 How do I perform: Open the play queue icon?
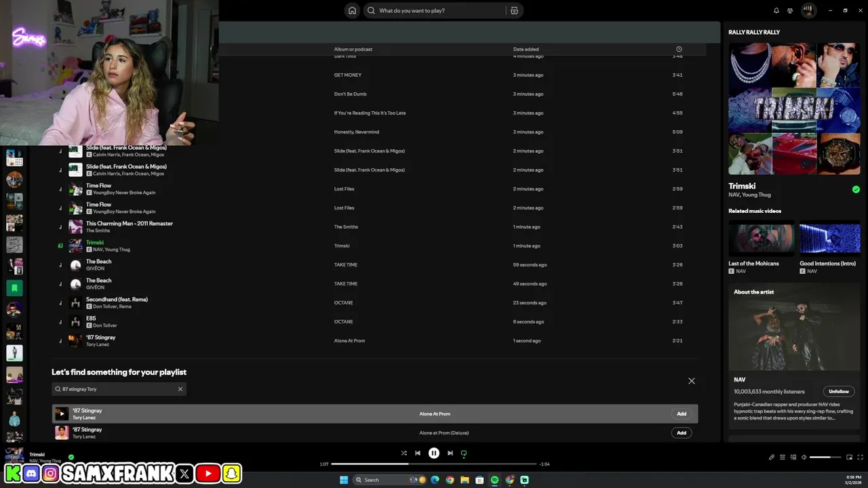click(782, 457)
